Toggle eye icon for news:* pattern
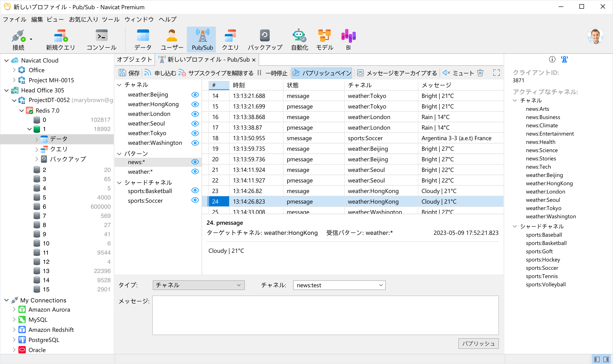This screenshot has width=613, height=364. [195, 162]
